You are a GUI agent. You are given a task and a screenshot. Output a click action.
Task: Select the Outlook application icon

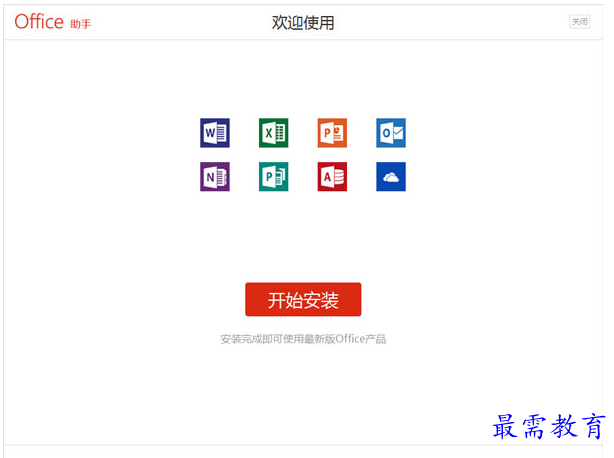tap(391, 133)
